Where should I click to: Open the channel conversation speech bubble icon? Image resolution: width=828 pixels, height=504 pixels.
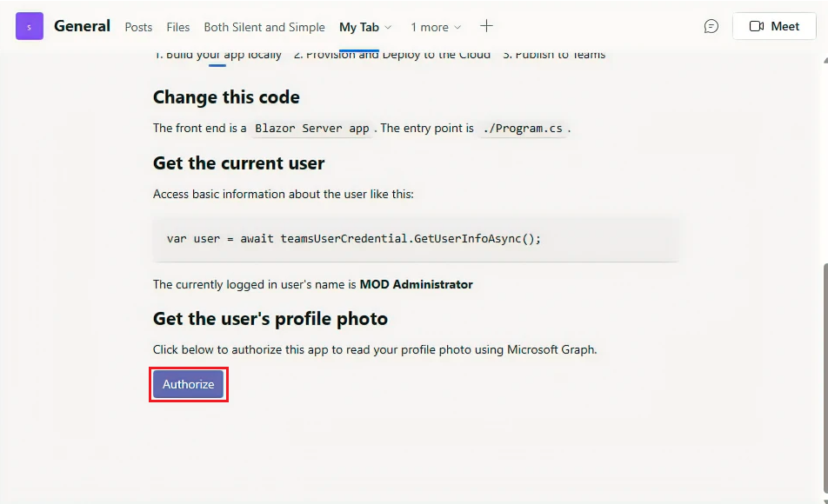(711, 26)
